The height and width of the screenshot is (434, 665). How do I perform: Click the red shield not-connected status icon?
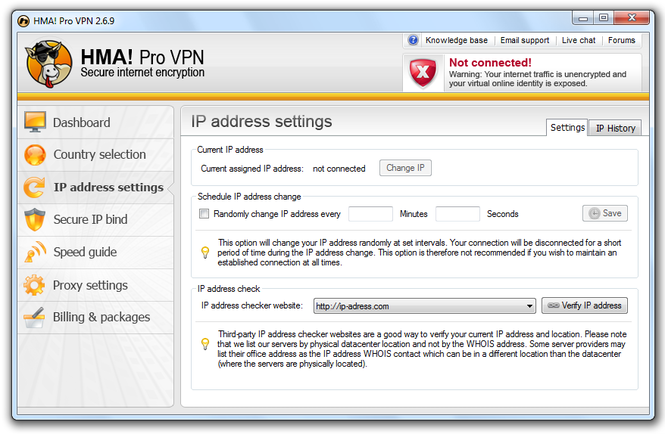tap(423, 73)
